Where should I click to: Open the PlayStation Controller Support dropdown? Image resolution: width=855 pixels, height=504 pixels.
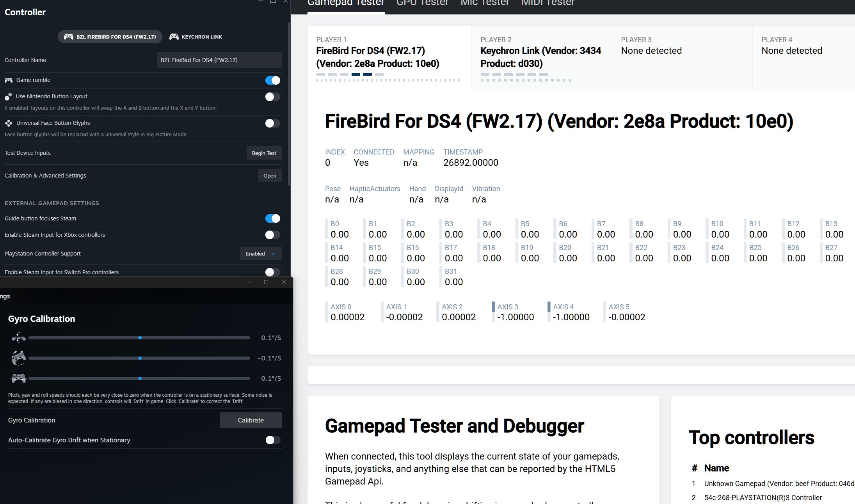261,254
